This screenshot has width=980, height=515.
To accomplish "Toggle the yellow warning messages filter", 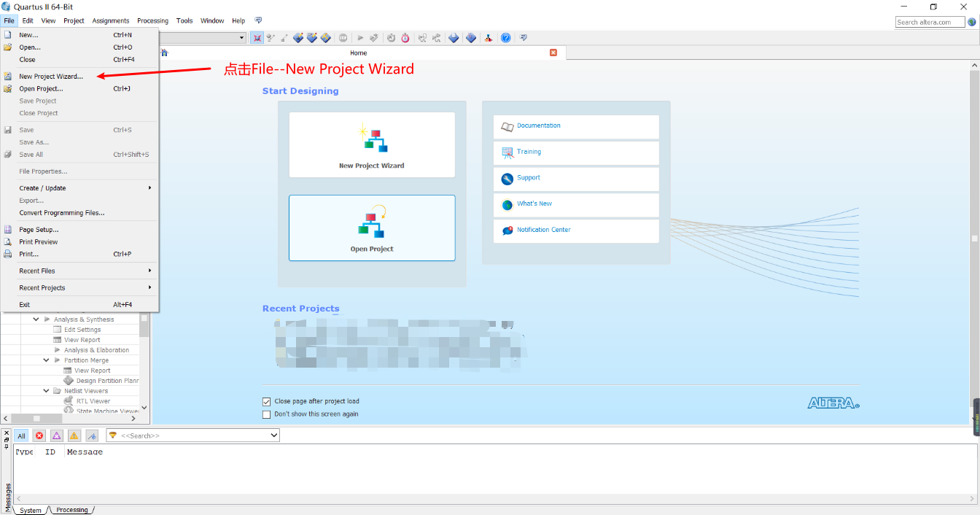I will click(74, 435).
